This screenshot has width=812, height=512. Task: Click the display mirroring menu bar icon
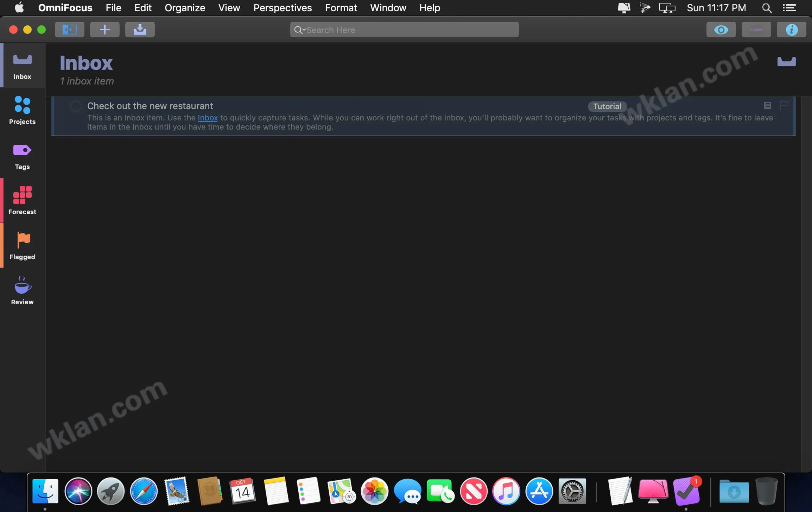[x=667, y=8]
